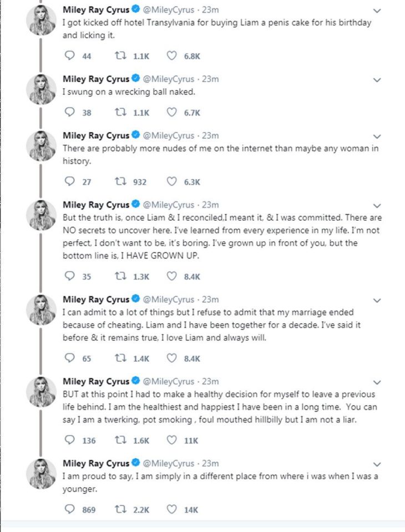Like the tweet about marriage ending
405x532 pixels.
point(171,358)
